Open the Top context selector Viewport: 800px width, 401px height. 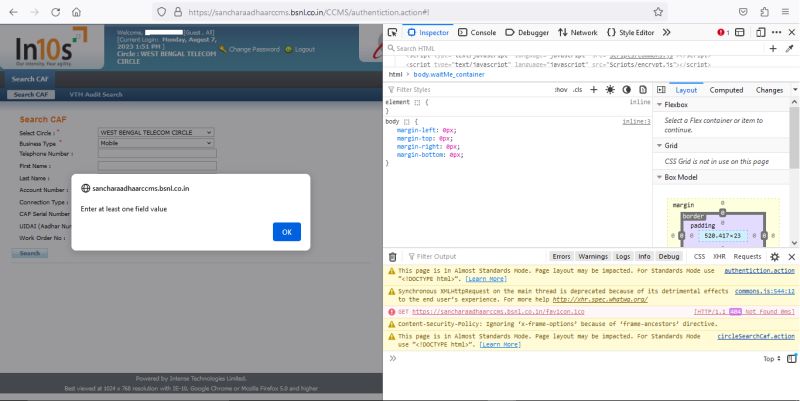(x=772, y=359)
